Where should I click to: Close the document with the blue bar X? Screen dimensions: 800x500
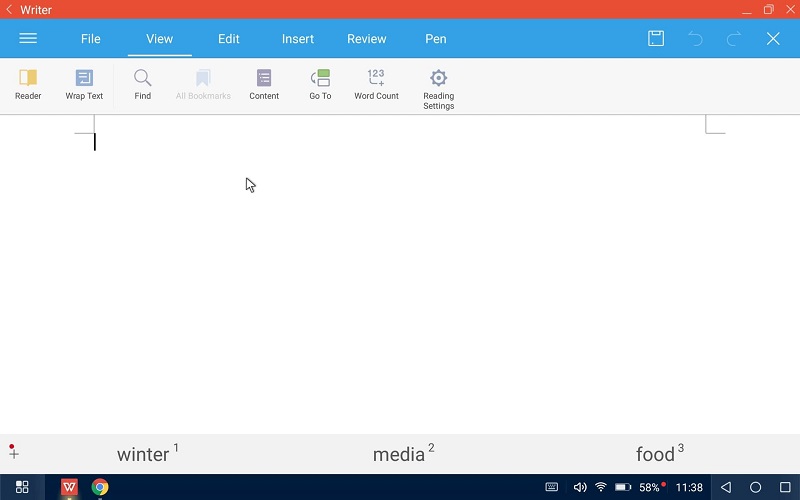coord(773,38)
